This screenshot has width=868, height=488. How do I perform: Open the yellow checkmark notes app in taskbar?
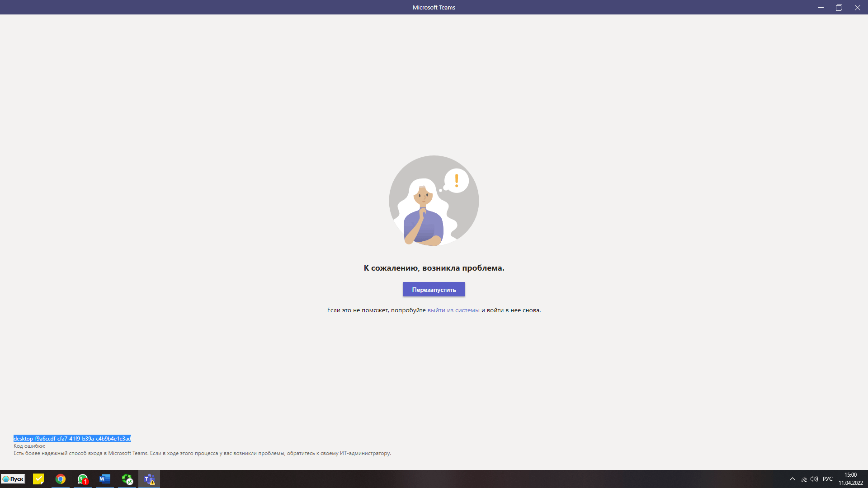(x=38, y=479)
